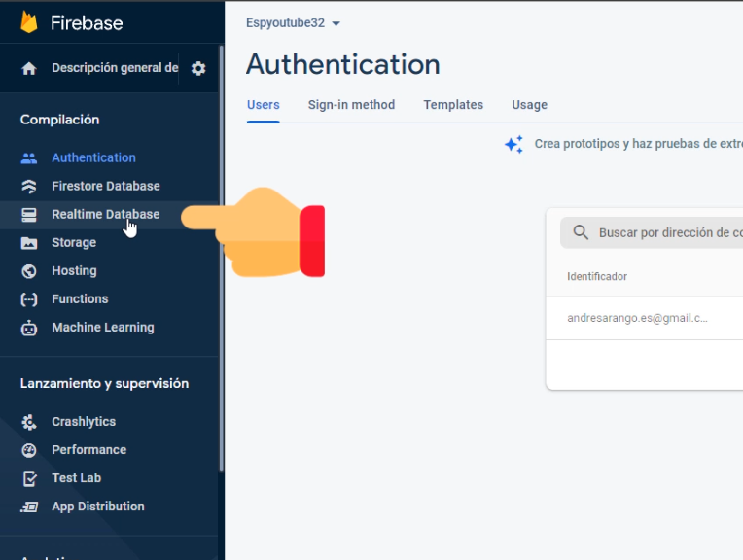Switch to the Templates tab
743x560 pixels.
[x=453, y=105]
